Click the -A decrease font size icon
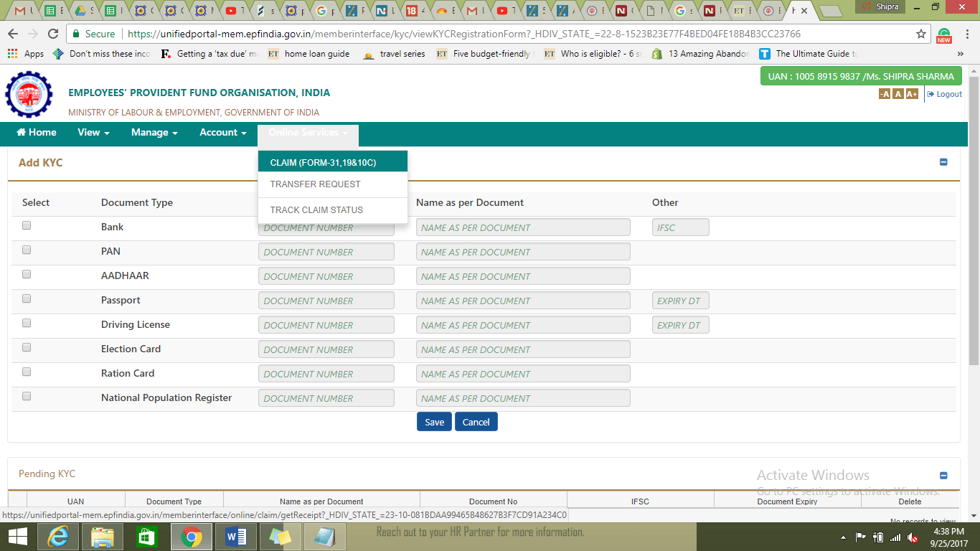This screenshot has height=551, width=980. click(885, 94)
